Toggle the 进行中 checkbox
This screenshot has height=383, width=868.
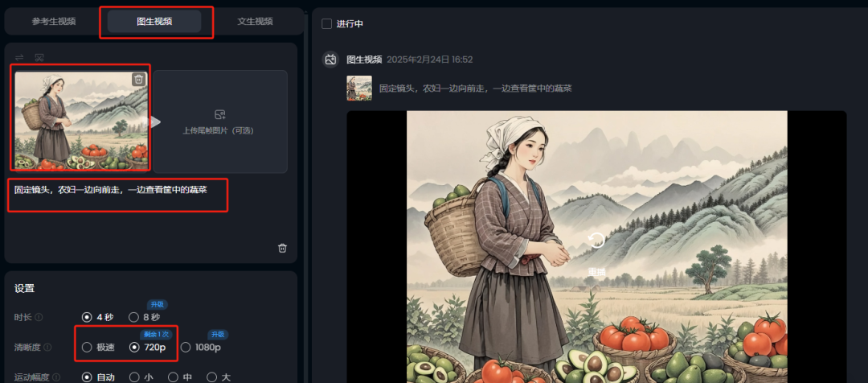327,24
